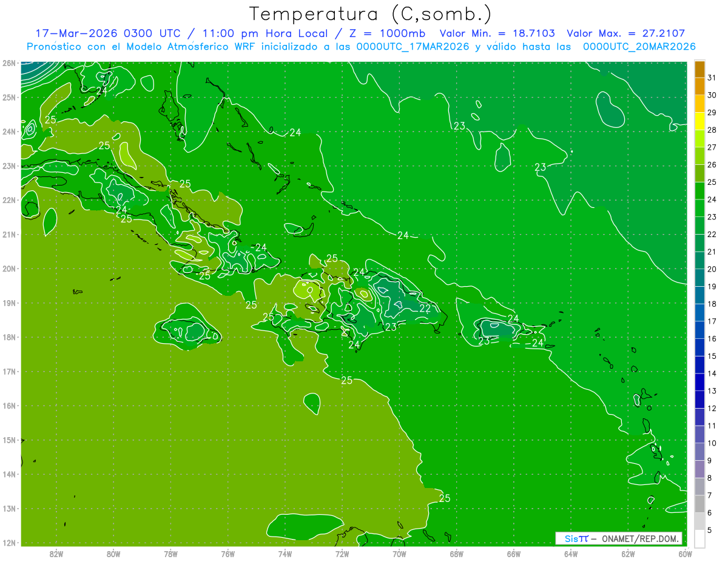Select color scale label 15

(x=712, y=356)
